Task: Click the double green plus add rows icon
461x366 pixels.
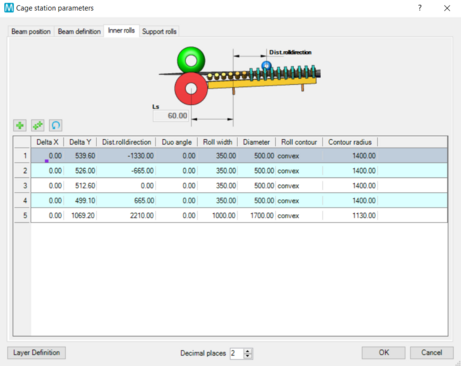Action: pyautogui.click(x=38, y=125)
